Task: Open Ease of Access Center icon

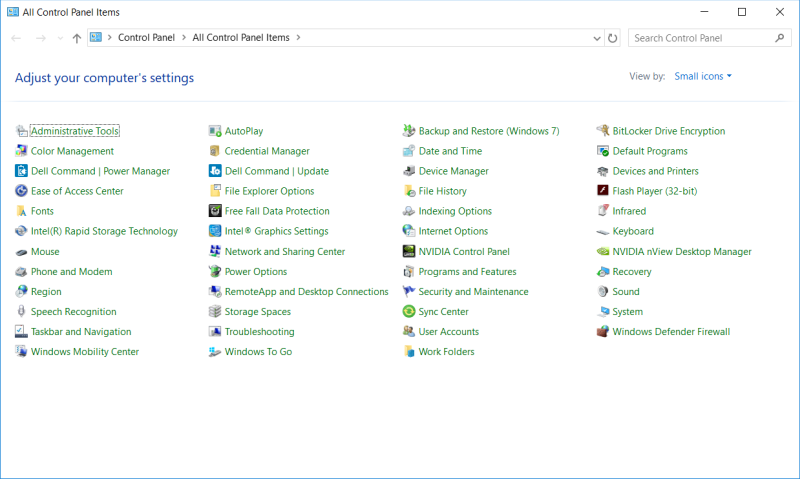Action: 21,191
